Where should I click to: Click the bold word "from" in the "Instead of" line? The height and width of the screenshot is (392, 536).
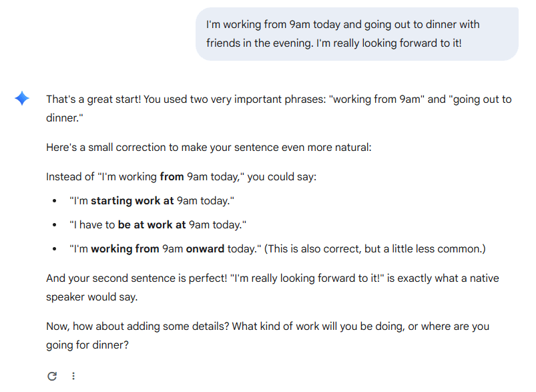click(x=172, y=177)
